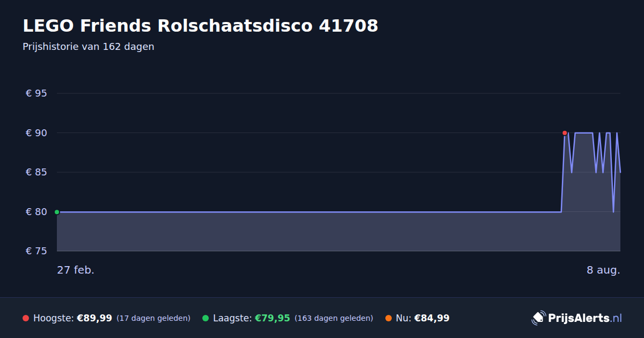Click the 27 feb. start date label

coord(76,270)
